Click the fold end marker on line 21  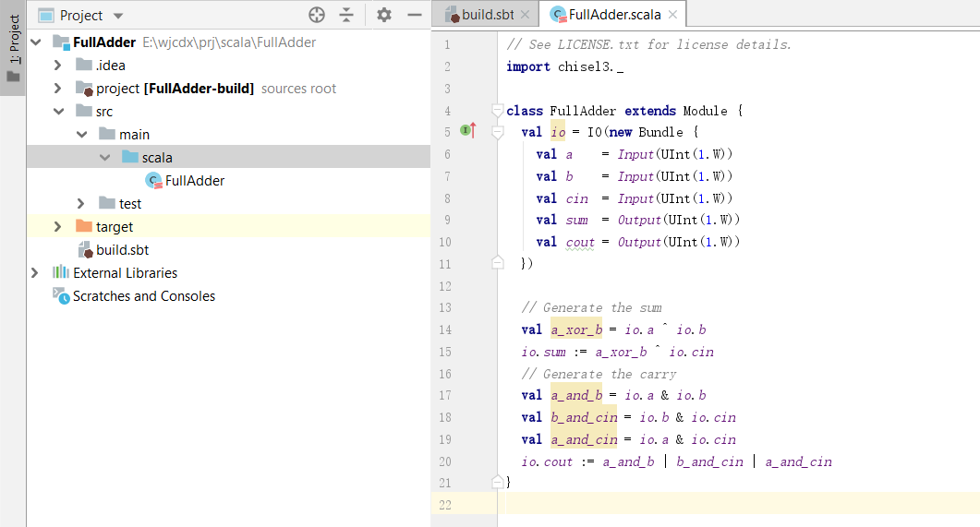pyautogui.click(x=498, y=482)
